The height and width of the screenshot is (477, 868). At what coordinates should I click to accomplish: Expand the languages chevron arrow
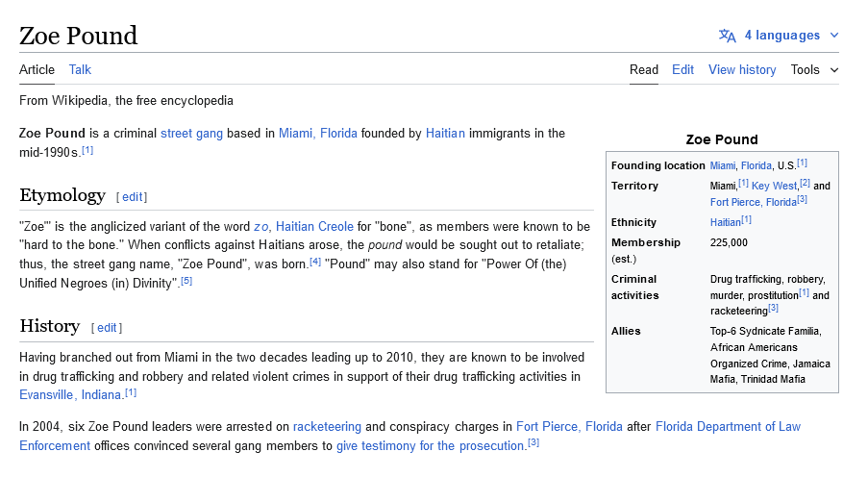[834, 36]
